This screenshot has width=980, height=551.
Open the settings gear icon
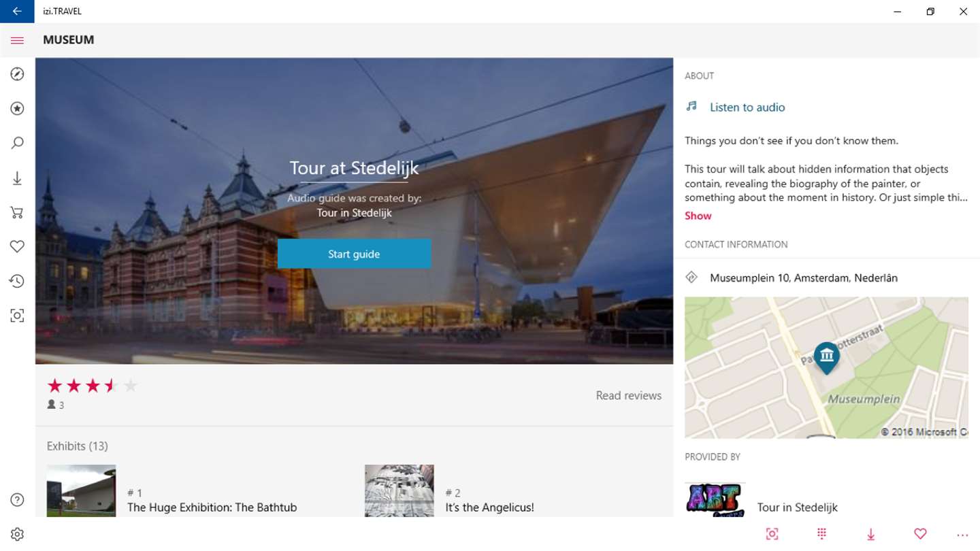coord(17,535)
